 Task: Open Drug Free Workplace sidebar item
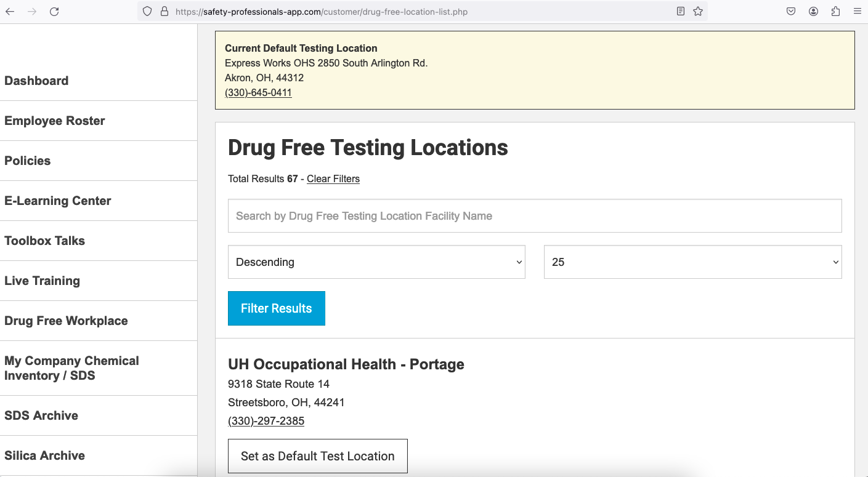click(x=67, y=321)
